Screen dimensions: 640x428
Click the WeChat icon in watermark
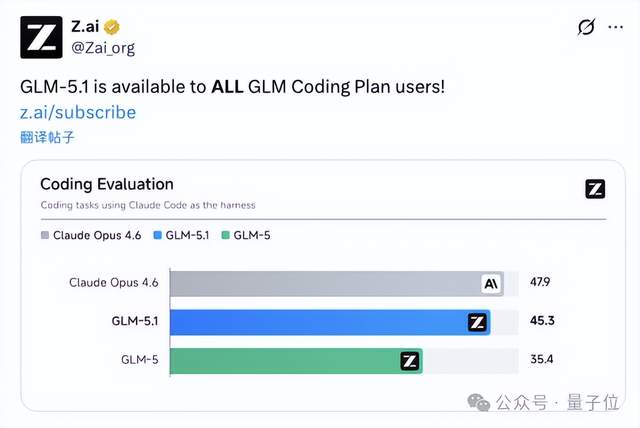tap(483, 401)
